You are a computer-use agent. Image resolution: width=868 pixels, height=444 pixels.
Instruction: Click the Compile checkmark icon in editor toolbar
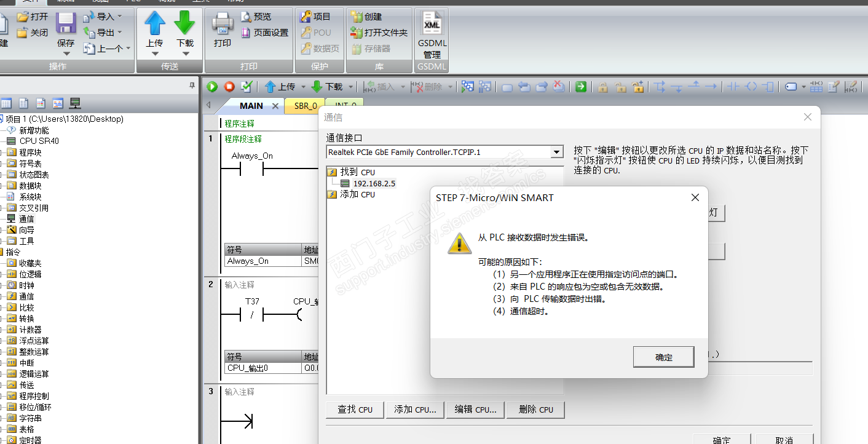pyautogui.click(x=247, y=87)
